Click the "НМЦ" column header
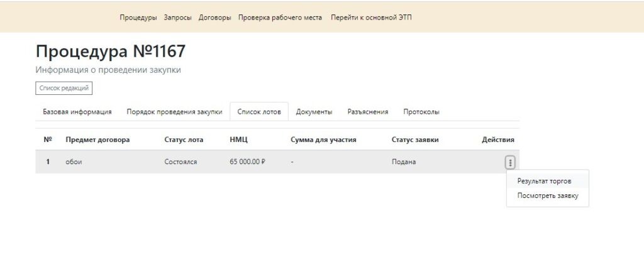 click(x=239, y=140)
